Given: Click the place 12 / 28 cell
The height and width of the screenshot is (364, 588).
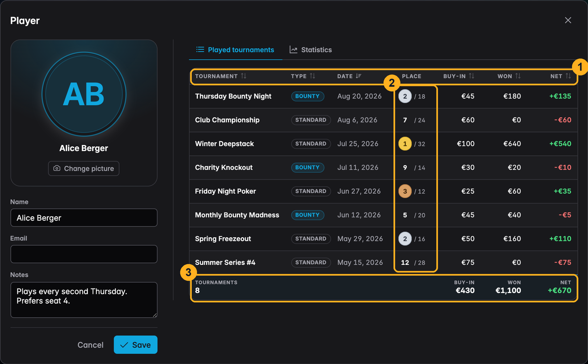Looking at the screenshot, I should click(413, 262).
